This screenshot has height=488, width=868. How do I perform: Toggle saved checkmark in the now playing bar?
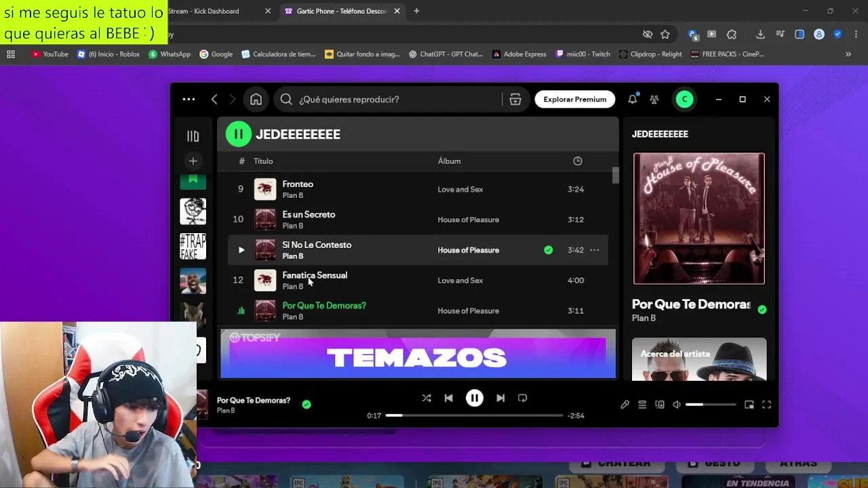[307, 404]
